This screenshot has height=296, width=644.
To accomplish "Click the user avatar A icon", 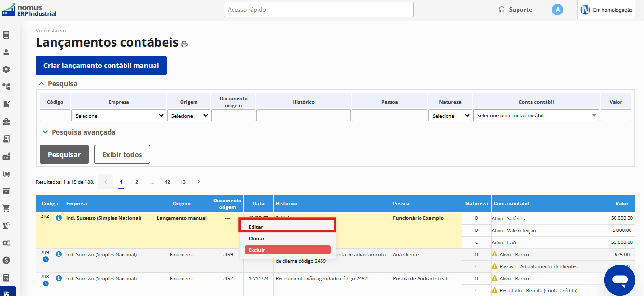I will pyautogui.click(x=558, y=10).
